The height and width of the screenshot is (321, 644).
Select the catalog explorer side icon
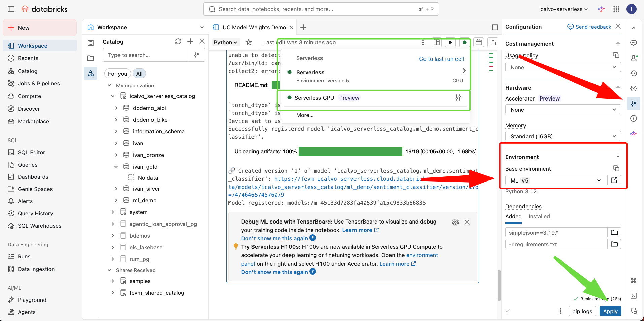[91, 73]
